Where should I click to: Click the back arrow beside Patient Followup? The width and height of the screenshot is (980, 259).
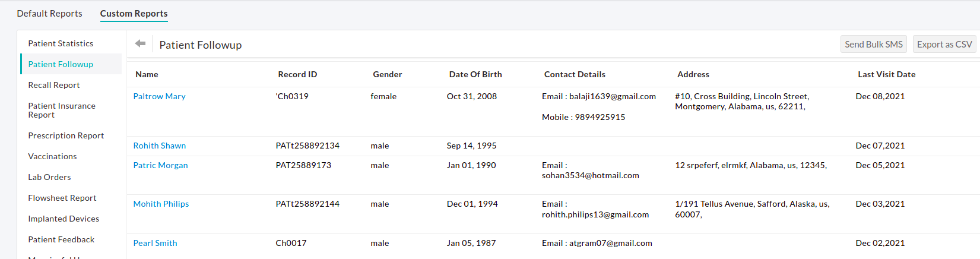140,44
